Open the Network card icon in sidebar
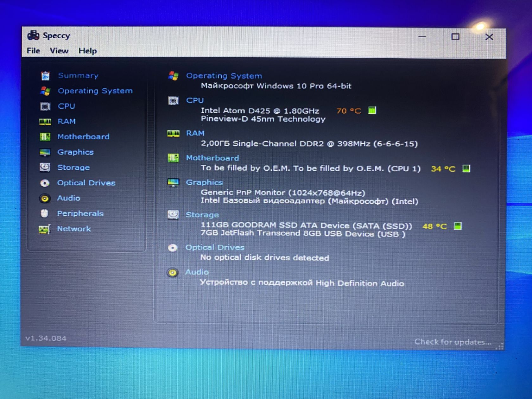 (44, 229)
